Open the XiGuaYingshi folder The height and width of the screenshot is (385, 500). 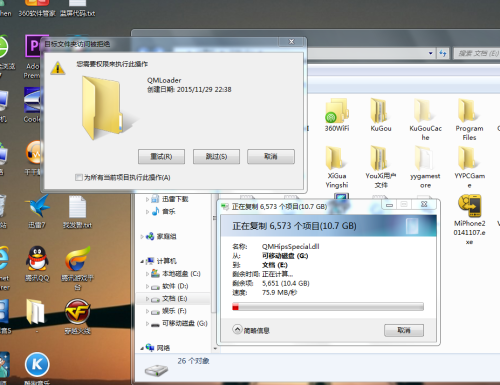[x=337, y=167]
